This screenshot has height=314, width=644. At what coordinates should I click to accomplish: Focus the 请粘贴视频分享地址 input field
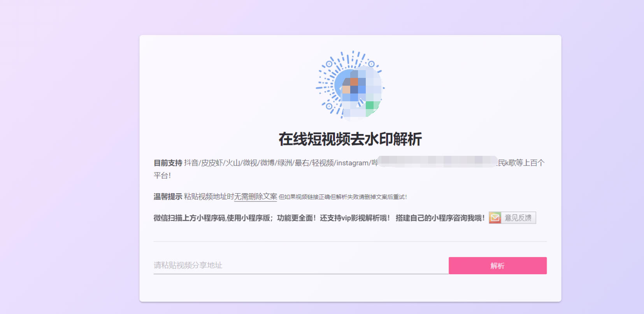tap(301, 265)
